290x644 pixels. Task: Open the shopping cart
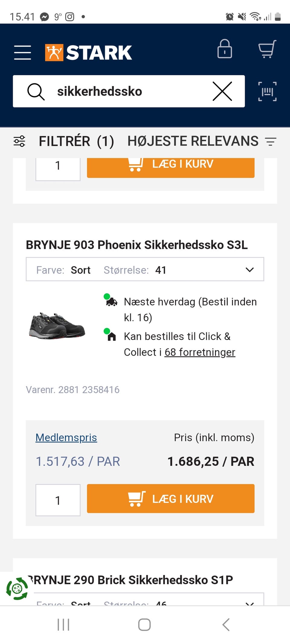point(267,50)
